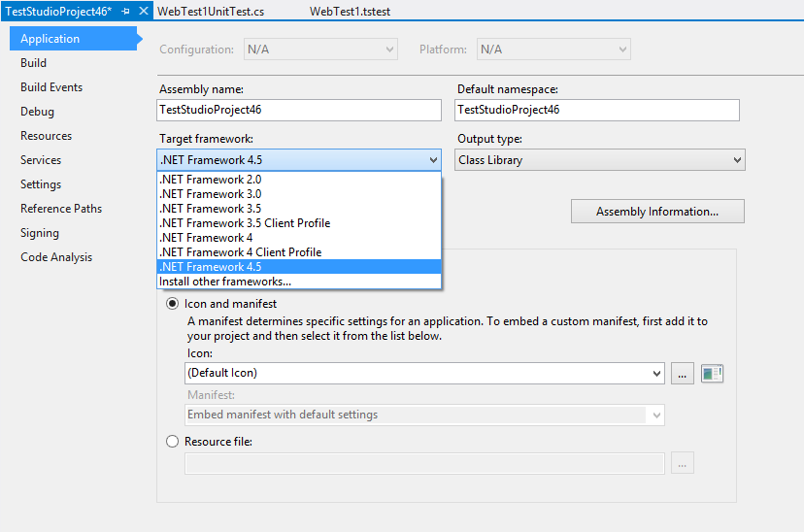The image size is (804, 532).
Task: Go to the Build settings page
Action: click(x=33, y=62)
